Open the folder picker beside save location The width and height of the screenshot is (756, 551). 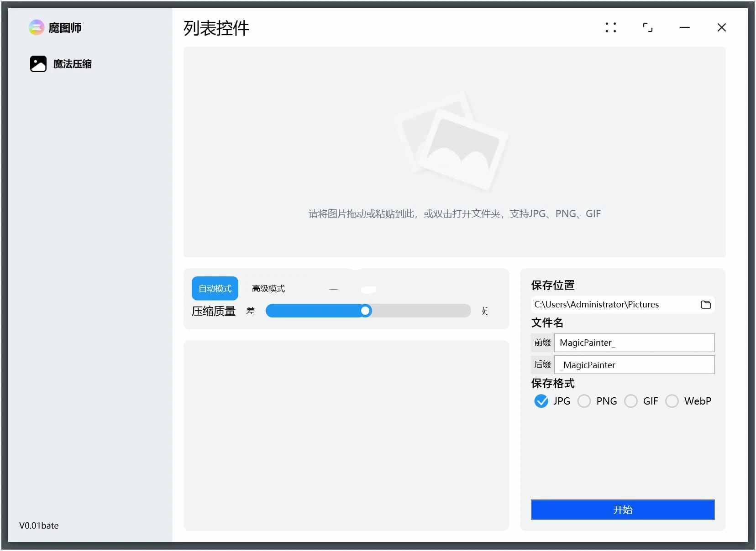(706, 304)
